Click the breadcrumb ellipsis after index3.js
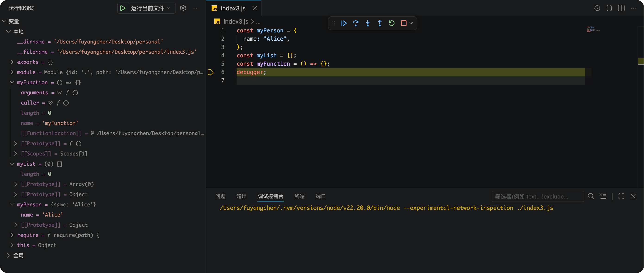644x273 pixels. pyautogui.click(x=258, y=22)
